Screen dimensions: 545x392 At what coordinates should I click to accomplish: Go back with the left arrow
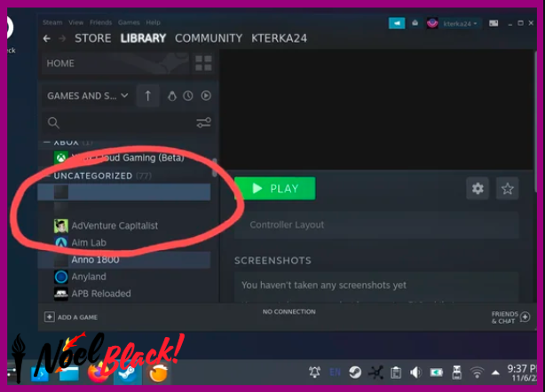[x=47, y=38]
